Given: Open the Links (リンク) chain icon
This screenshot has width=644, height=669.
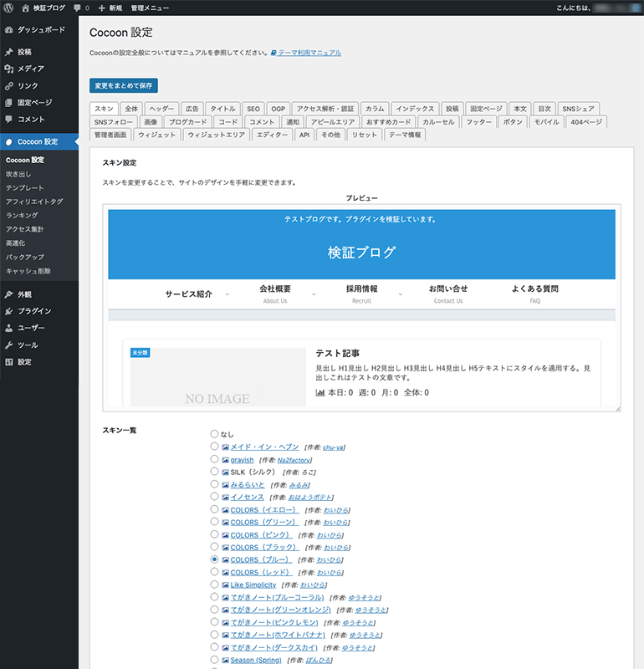Looking at the screenshot, I should 8,86.
